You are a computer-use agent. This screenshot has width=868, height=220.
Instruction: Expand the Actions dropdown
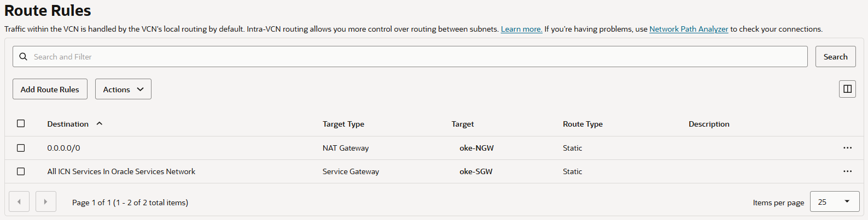point(123,90)
